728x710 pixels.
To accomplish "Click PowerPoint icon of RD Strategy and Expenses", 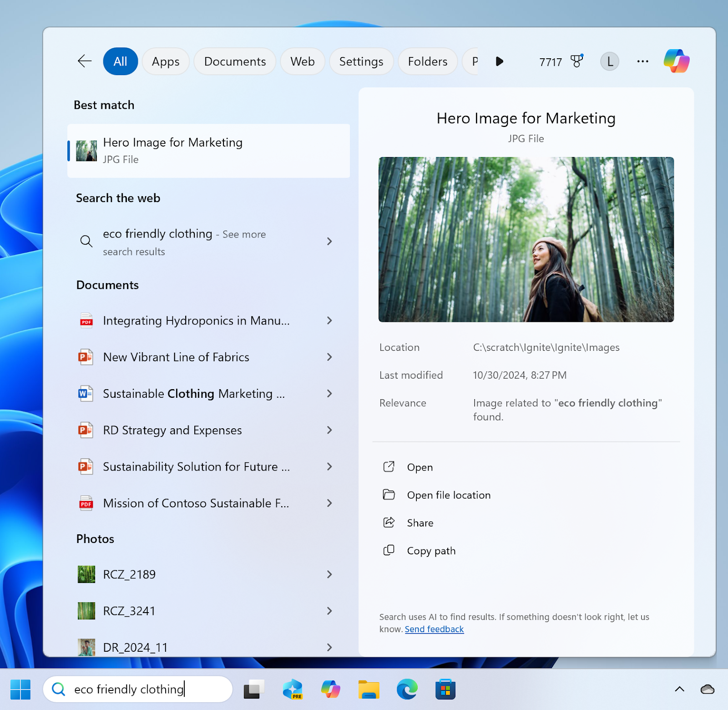I will [x=86, y=430].
